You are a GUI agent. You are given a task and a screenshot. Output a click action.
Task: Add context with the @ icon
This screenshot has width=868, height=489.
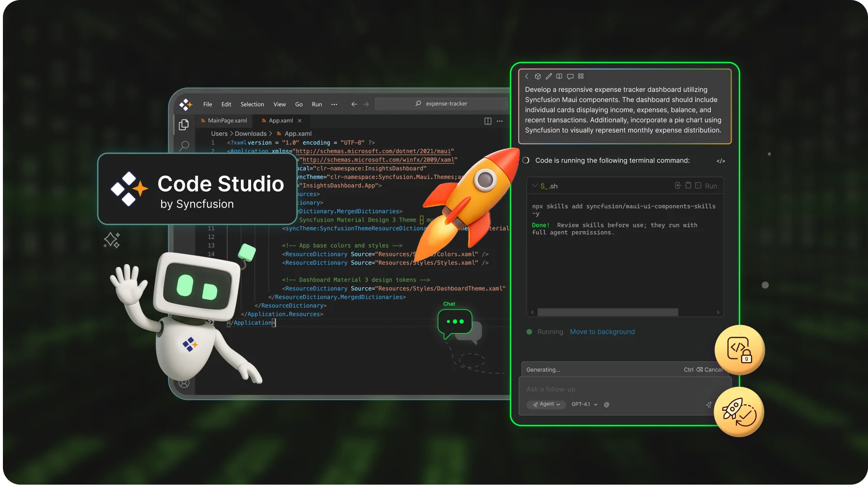(607, 405)
